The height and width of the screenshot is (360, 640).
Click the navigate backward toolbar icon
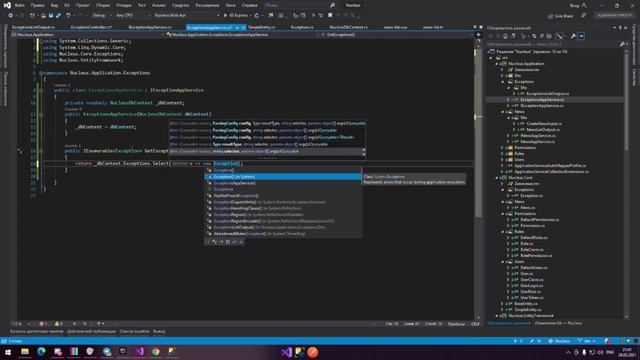point(11,16)
